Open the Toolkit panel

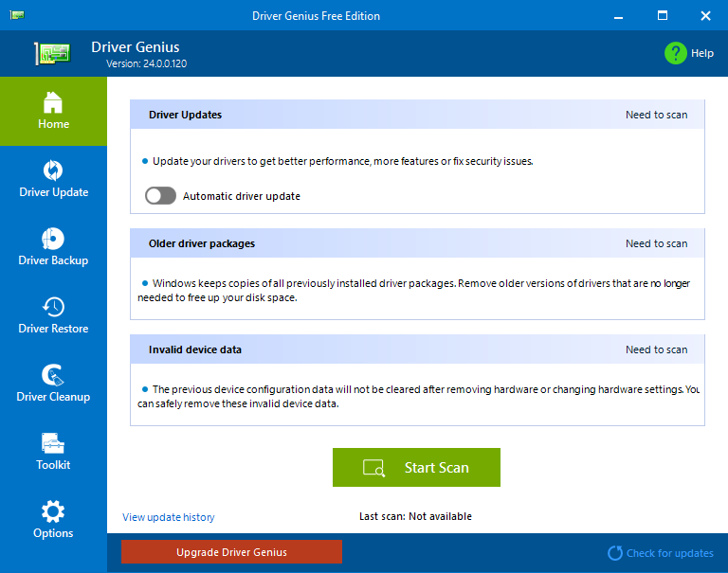tap(53, 452)
